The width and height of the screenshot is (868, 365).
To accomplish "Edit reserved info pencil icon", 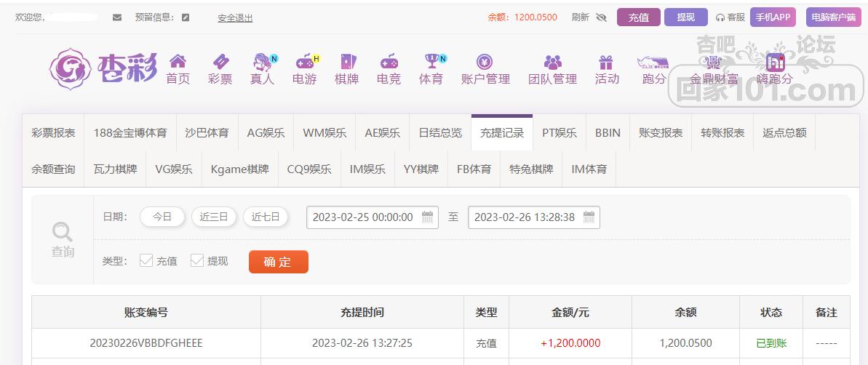I will pos(186,17).
